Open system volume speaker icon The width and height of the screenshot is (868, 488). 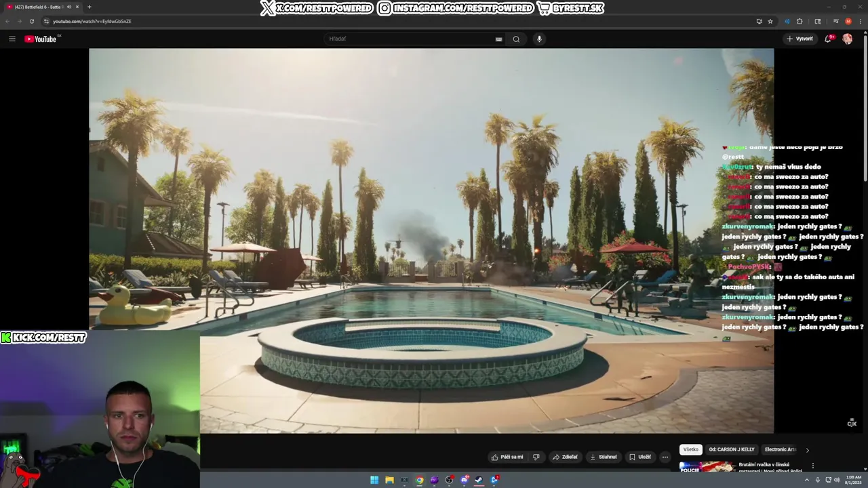point(836,480)
